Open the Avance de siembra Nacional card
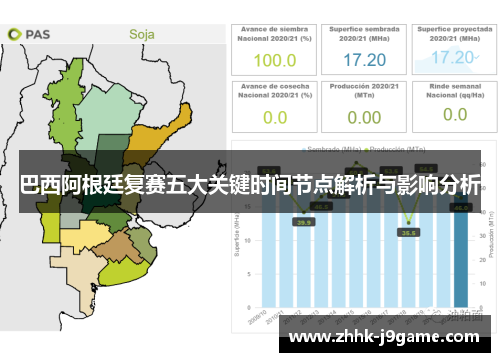This screenshot has height=362, width=500. pyautogui.click(x=274, y=50)
